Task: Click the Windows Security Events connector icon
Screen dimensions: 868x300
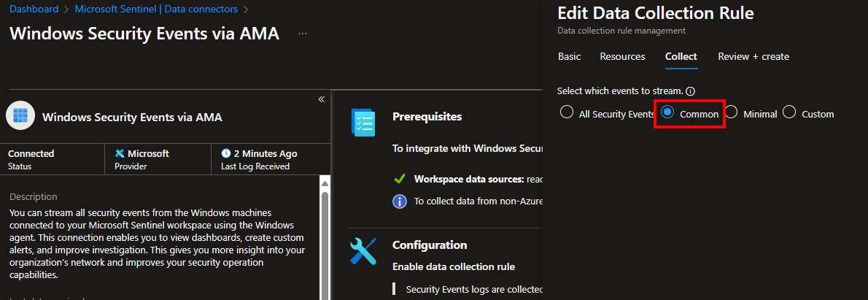Action: pyautogui.click(x=20, y=115)
